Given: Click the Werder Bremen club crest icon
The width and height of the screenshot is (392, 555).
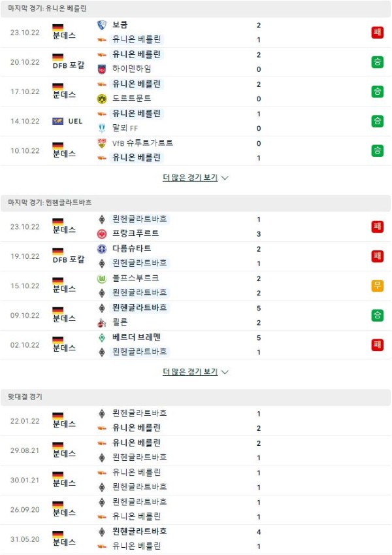Looking at the screenshot, I should pyautogui.click(x=102, y=338).
